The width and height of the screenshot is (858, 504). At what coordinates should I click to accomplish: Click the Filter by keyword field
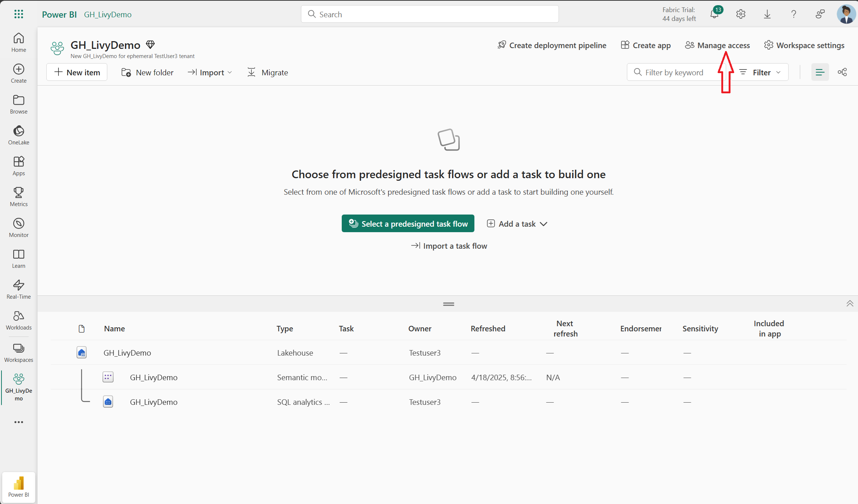coord(674,73)
